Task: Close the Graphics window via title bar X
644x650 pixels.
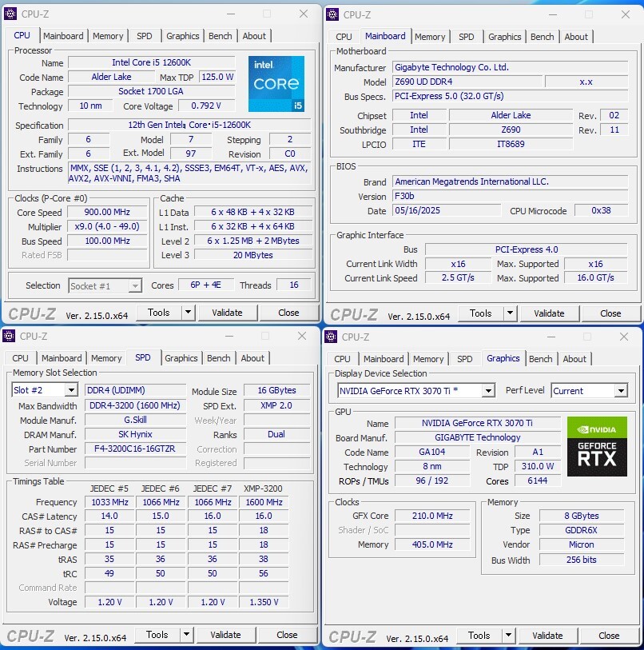Action: pos(624,337)
